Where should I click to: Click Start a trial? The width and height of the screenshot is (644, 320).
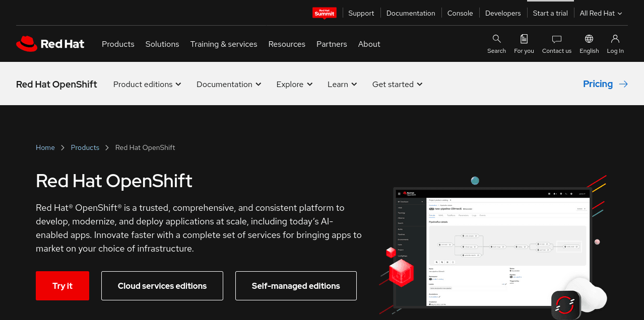coord(550,13)
